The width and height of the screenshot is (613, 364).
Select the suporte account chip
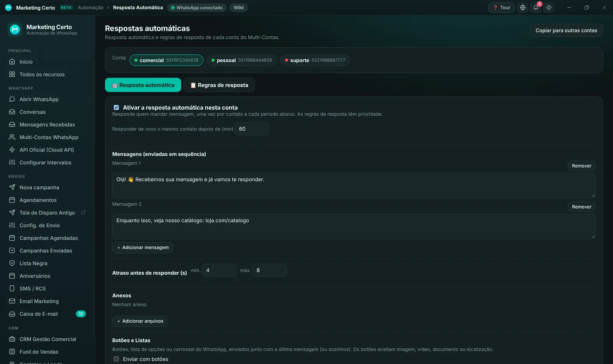coord(315,60)
